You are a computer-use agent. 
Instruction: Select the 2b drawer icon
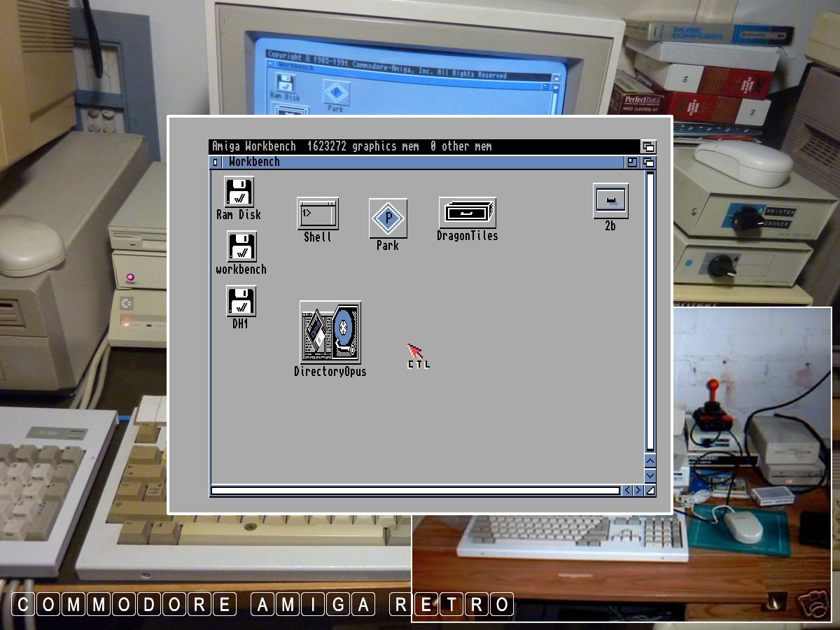610,202
